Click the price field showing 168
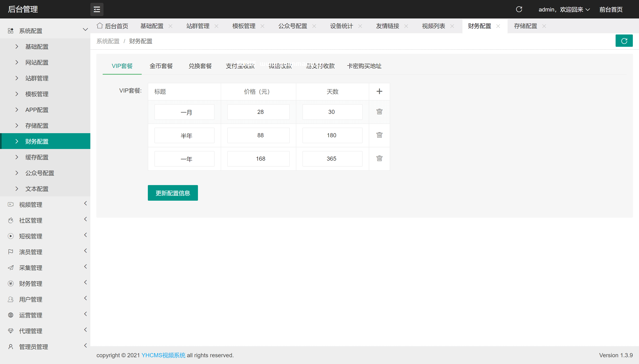The height and width of the screenshot is (364, 639). click(x=258, y=158)
